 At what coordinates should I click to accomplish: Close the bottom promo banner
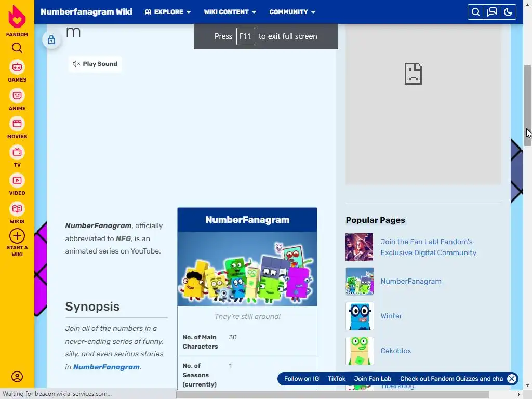(x=512, y=379)
